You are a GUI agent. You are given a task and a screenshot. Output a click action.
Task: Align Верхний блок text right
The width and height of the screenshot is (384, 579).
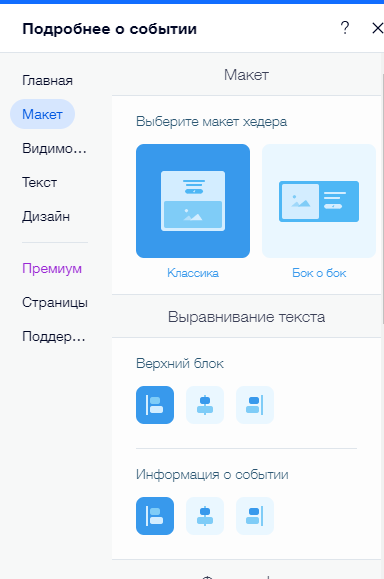click(255, 405)
